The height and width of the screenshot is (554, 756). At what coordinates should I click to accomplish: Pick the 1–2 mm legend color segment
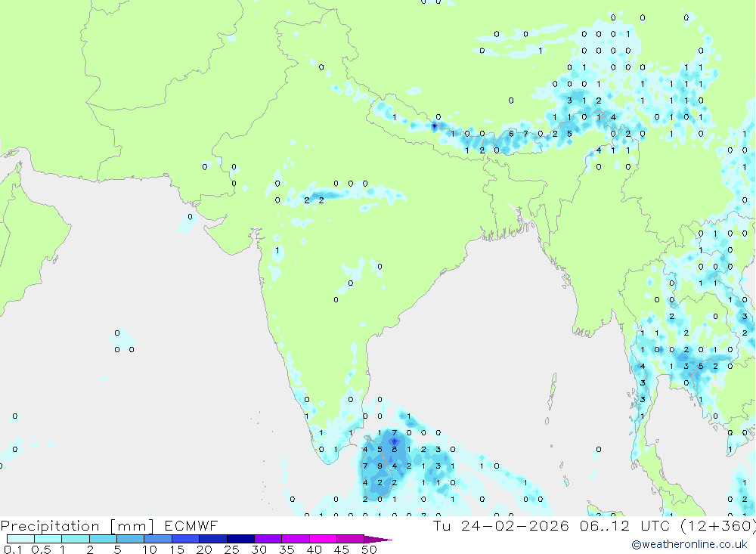click(x=76, y=539)
